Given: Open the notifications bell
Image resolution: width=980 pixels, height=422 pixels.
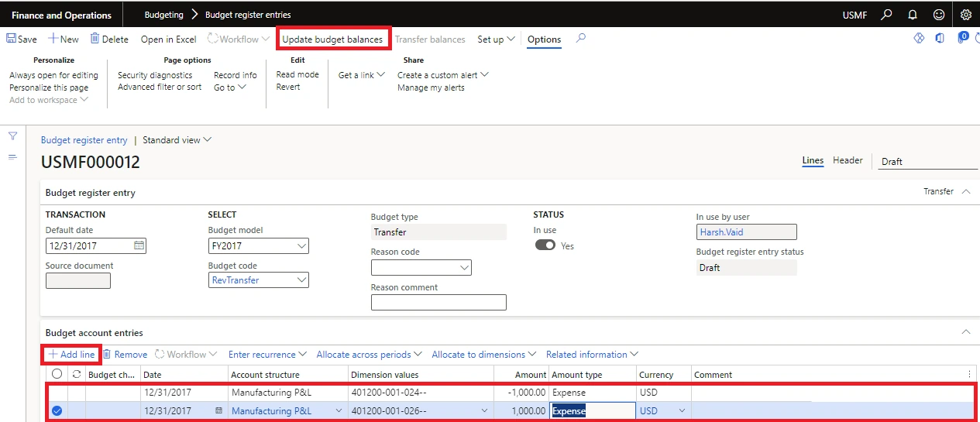Looking at the screenshot, I should [x=913, y=15].
